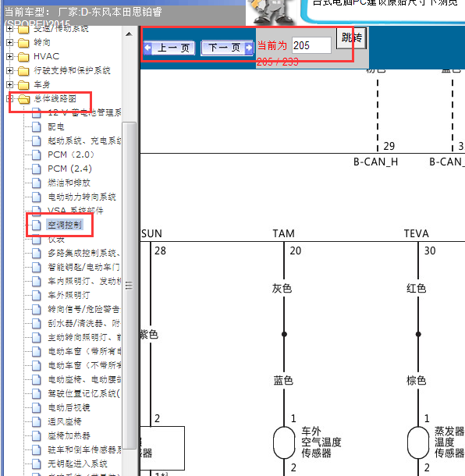Open the 电动车窗（带所有 tree entry
Screen dimensions: 465x476
[84, 351]
